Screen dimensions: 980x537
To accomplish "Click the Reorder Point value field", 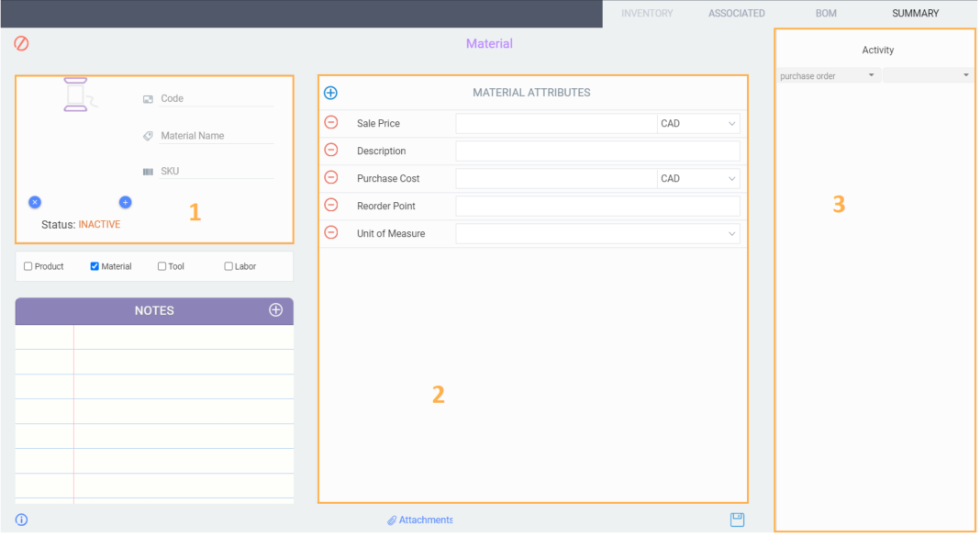I will [598, 207].
